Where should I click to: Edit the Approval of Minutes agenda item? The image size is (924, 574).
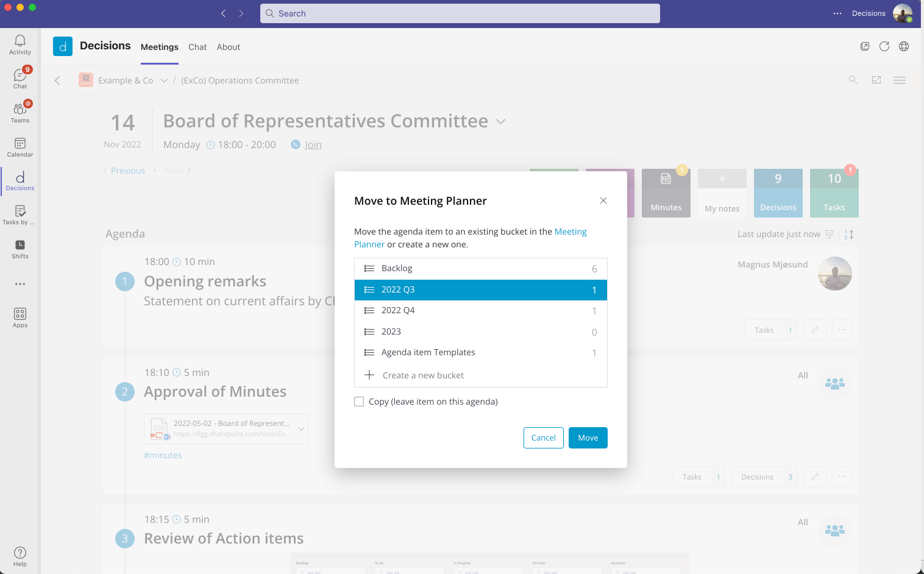(815, 477)
